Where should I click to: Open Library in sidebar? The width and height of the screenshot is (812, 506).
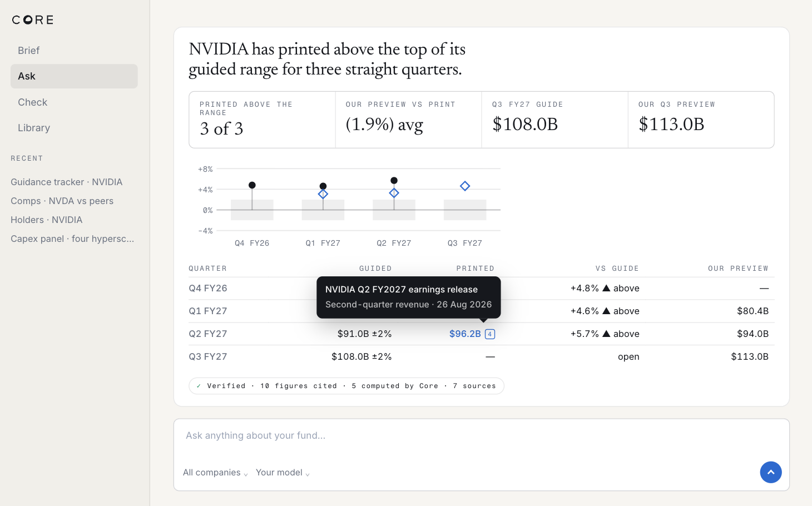tap(74, 128)
